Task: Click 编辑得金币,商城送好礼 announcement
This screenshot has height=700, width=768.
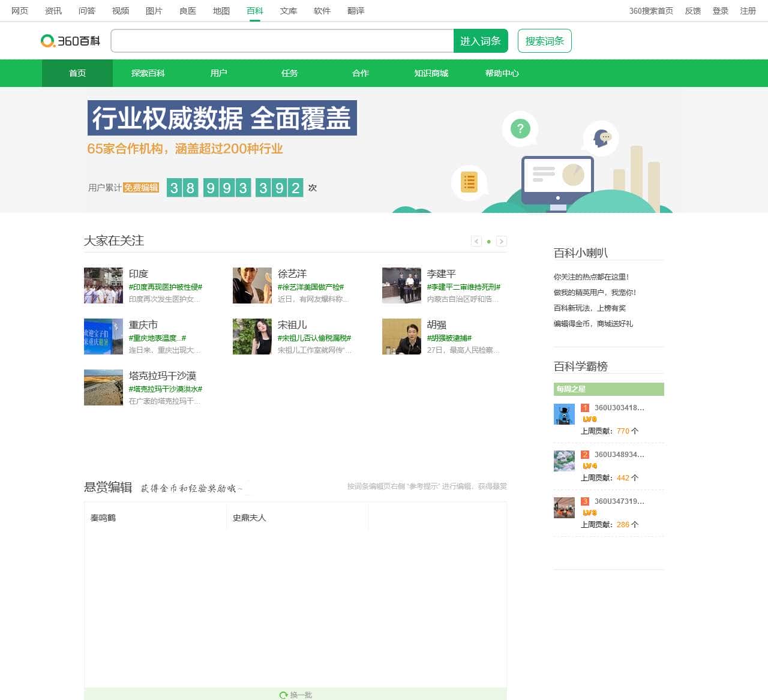Action: [593, 324]
